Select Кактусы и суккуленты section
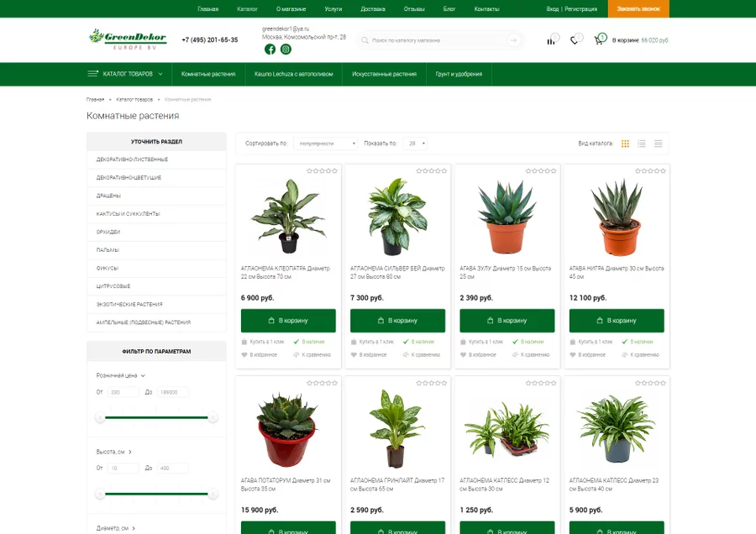The height and width of the screenshot is (534, 756). [156, 214]
